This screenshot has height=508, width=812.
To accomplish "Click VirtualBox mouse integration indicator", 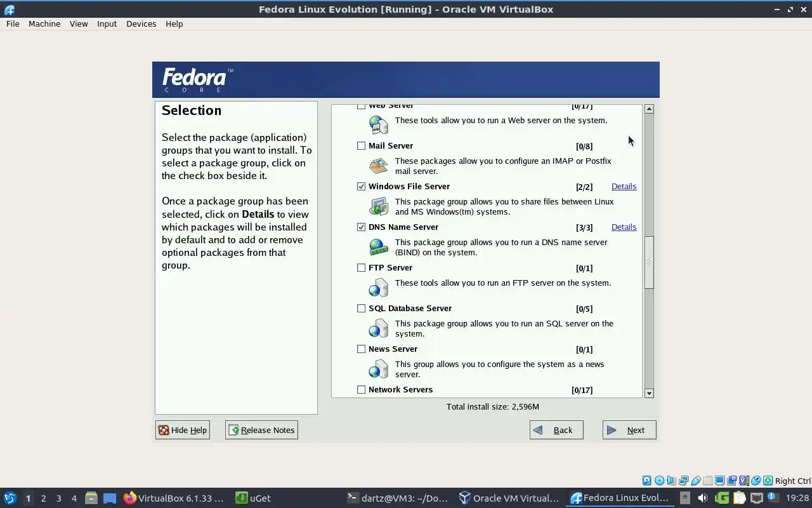I will pos(756,481).
